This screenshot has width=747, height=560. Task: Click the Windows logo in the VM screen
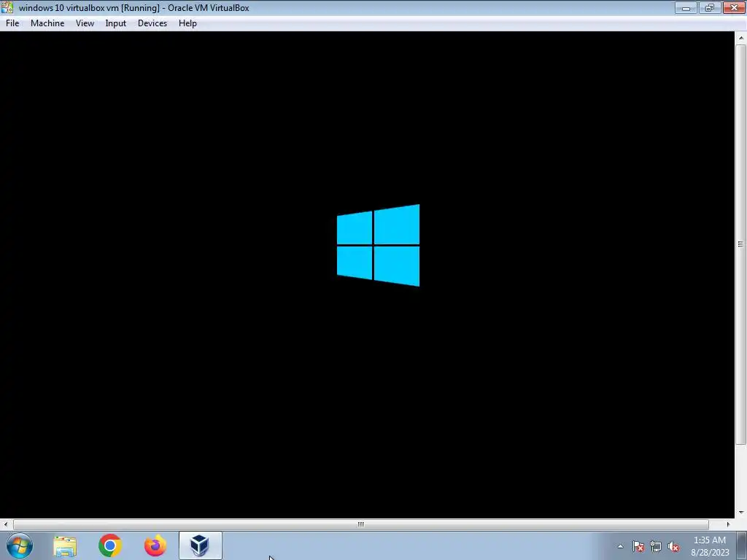379,245
